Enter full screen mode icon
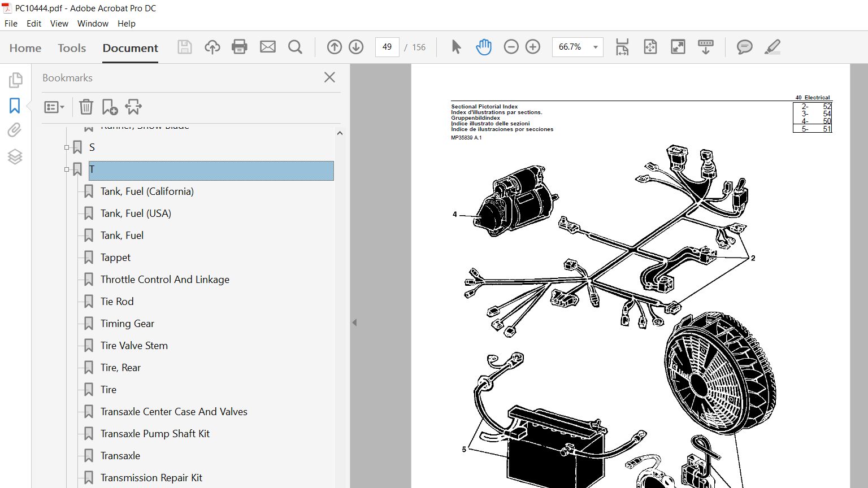This screenshot has height=488, width=868. (678, 47)
